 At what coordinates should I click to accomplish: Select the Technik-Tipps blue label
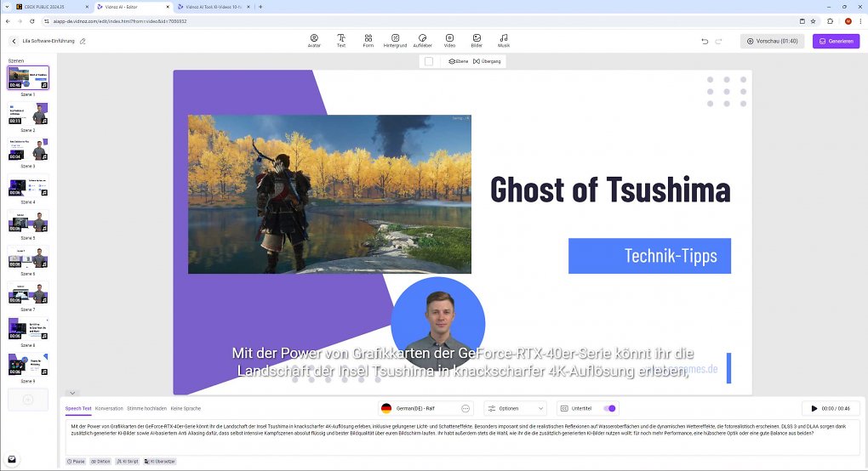[649, 256]
